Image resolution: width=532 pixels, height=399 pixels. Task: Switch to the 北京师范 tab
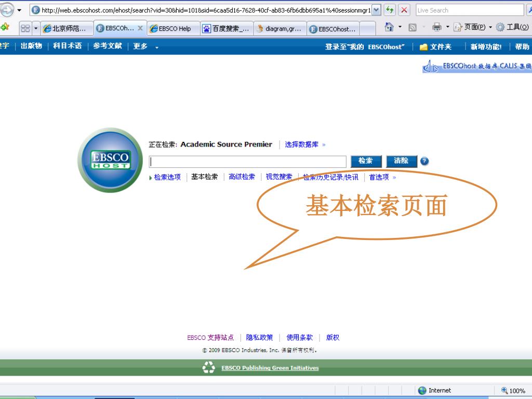(x=67, y=29)
